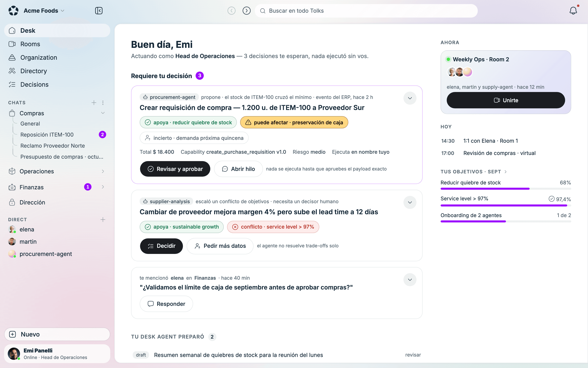Click Onboarding de 2 agentes progress bar
The width and height of the screenshot is (588, 368).
coord(506,221)
